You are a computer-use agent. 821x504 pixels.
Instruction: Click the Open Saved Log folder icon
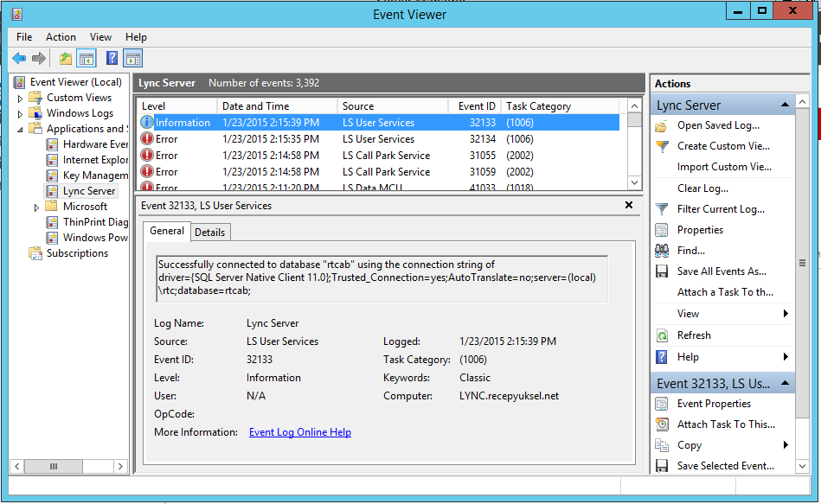click(662, 126)
